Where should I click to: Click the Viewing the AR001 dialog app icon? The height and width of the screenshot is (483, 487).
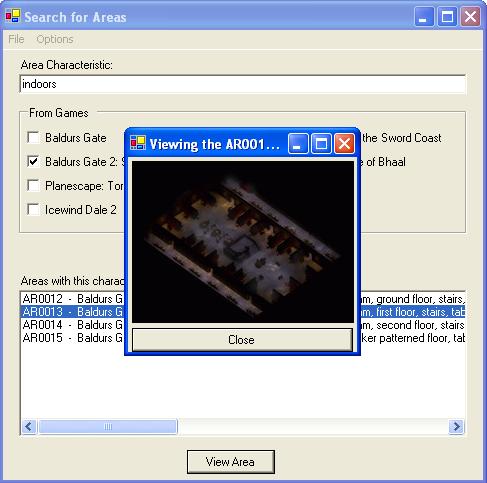click(x=138, y=143)
